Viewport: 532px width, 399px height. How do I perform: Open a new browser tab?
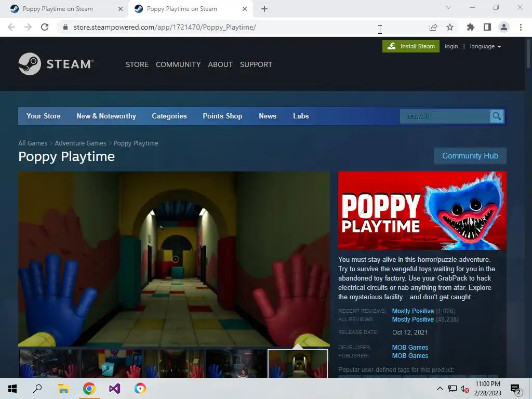coord(264,9)
